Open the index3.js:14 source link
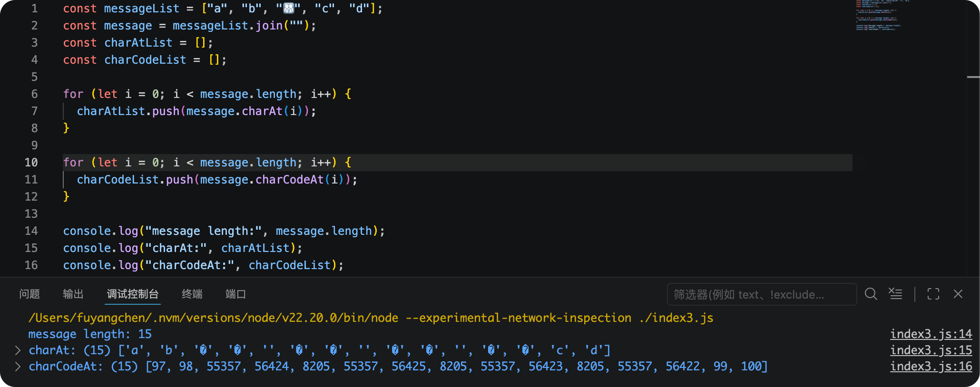This screenshot has height=387, width=980. (931, 334)
